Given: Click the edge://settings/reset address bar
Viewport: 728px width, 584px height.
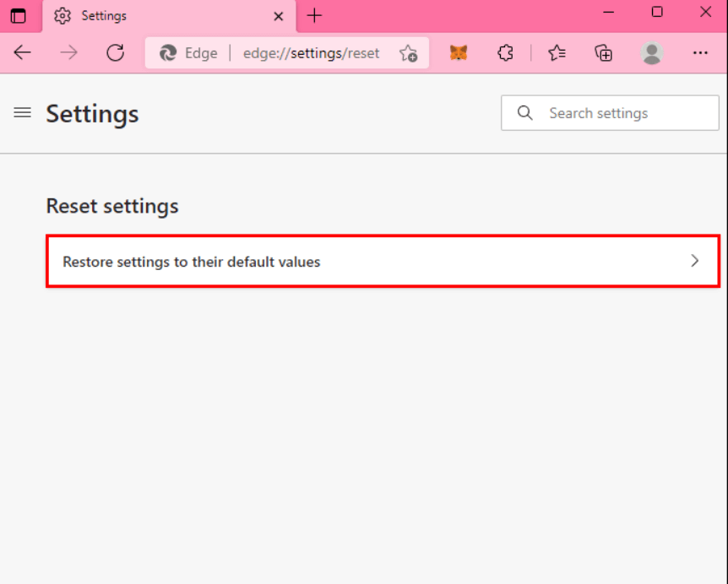Looking at the screenshot, I should point(311,53).
